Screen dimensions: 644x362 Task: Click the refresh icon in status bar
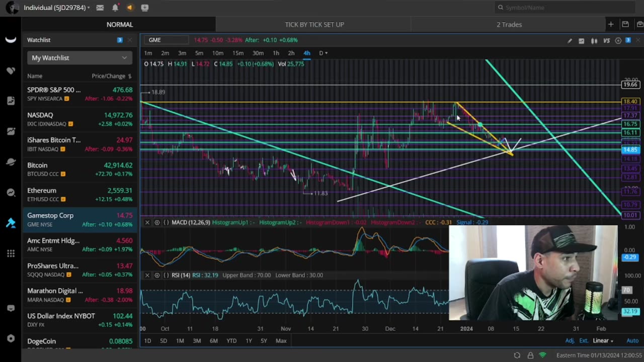tap(517, 355)
